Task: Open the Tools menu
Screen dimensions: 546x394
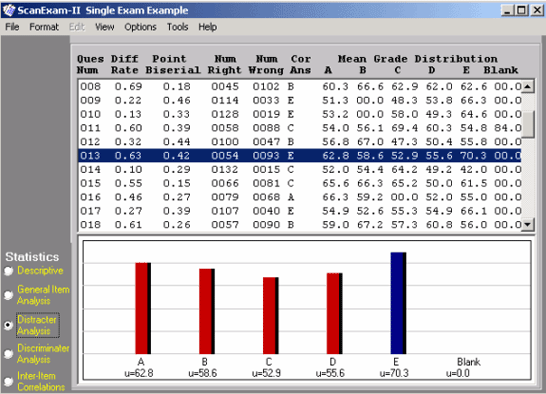Action: [x=177, y=27]
